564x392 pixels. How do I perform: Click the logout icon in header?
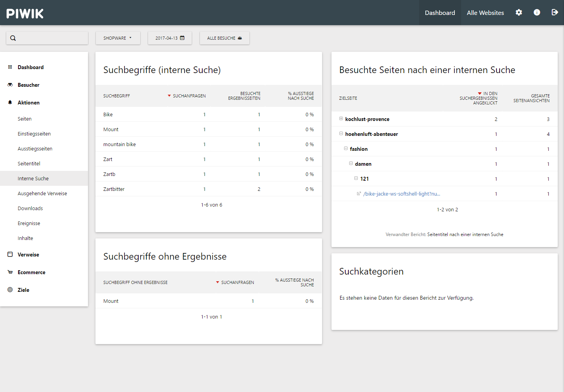click(x=555, y=13)
